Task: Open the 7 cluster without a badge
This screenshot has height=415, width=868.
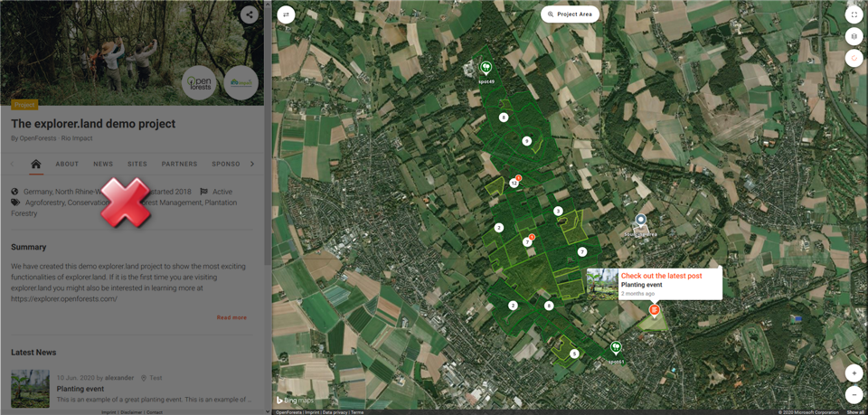Action: tap(581, 251)
